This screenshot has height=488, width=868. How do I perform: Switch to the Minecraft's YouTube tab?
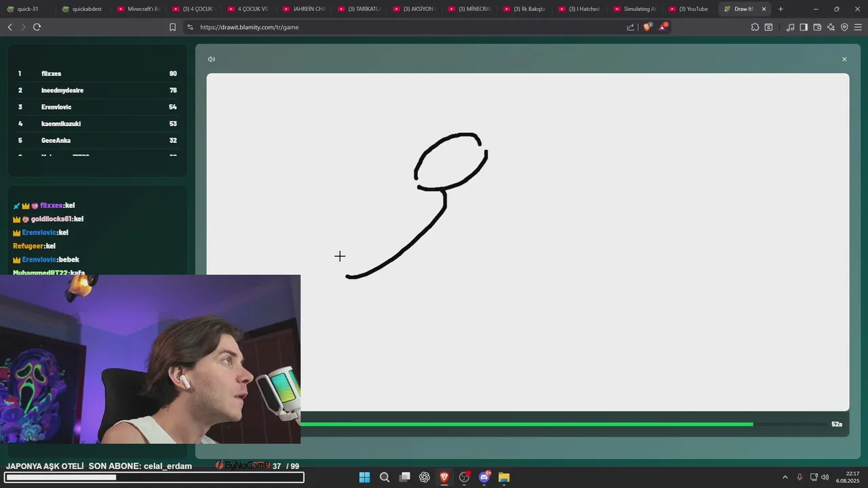tap(138, 9)
